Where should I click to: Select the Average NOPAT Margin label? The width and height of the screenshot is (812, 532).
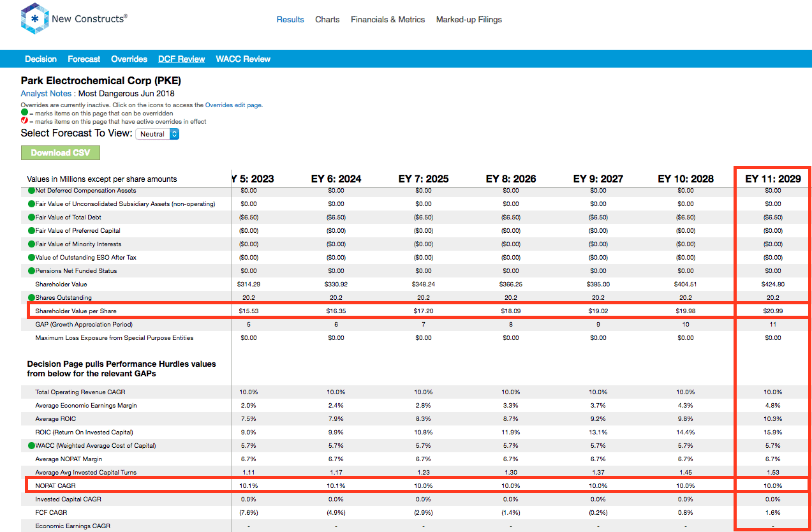69,459
